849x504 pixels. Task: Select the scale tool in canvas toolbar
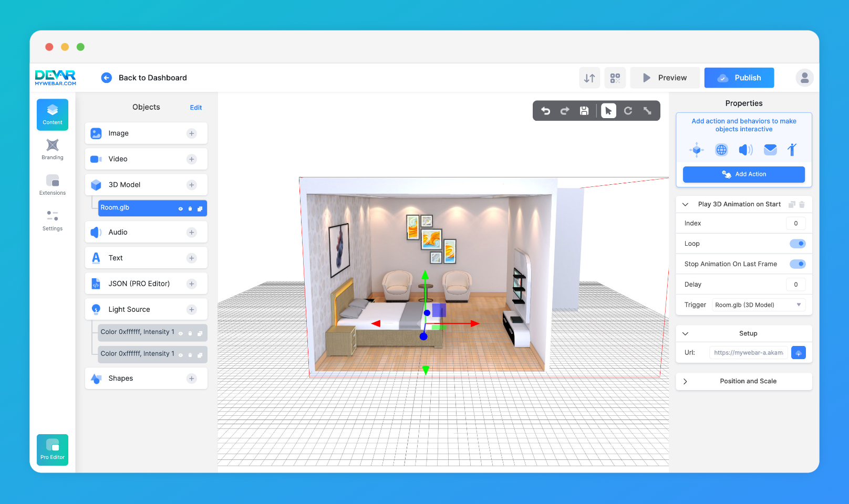tap(648, 111)
